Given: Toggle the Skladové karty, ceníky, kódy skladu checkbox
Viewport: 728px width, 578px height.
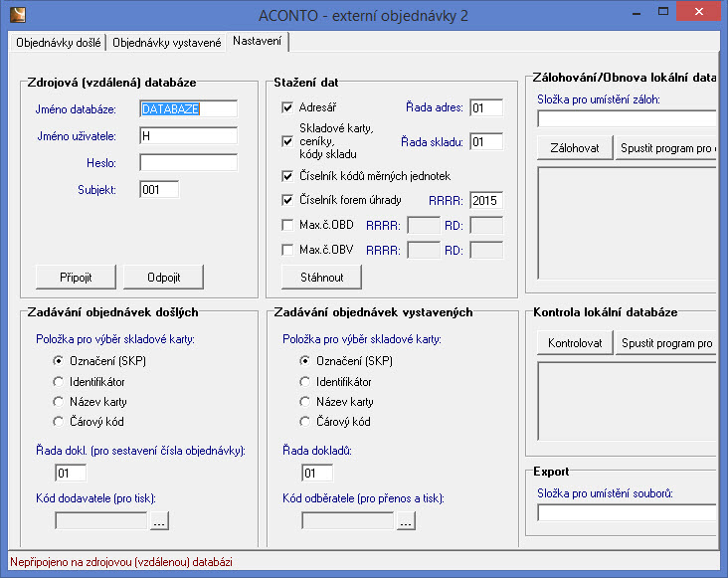Looking at the screenshot, I should click(287, 141).
